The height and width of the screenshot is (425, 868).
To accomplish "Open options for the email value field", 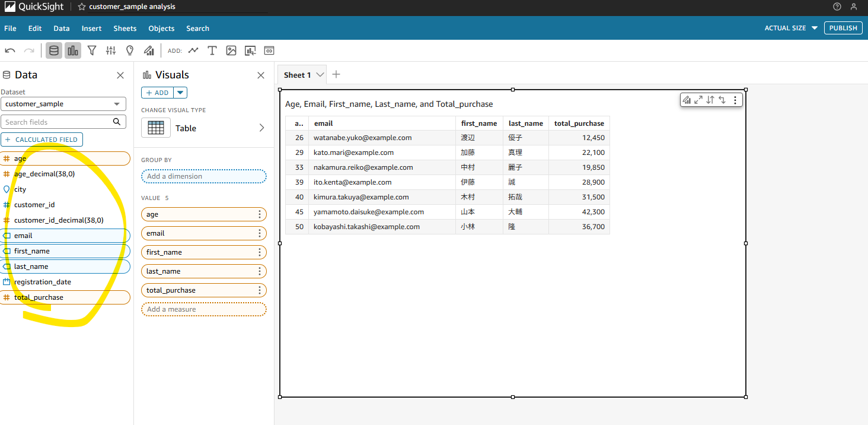I will pyautogui.click(x=260, y=233).
